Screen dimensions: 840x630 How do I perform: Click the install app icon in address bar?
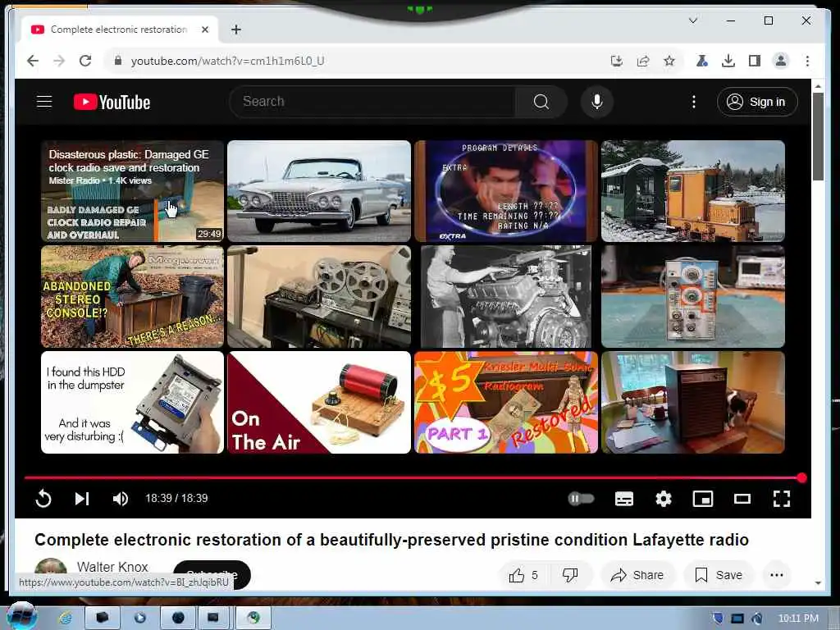click(x=617, y=61)
